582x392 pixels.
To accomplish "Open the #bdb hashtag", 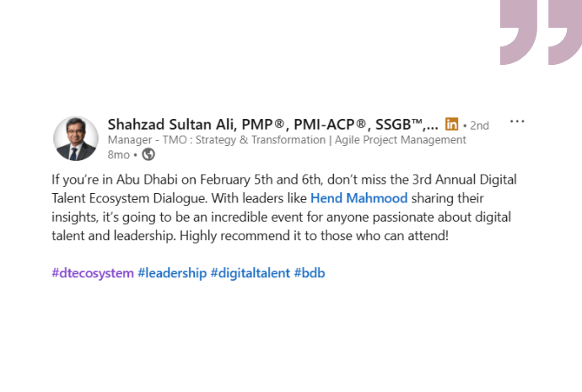I will click(x=309, y=273).
